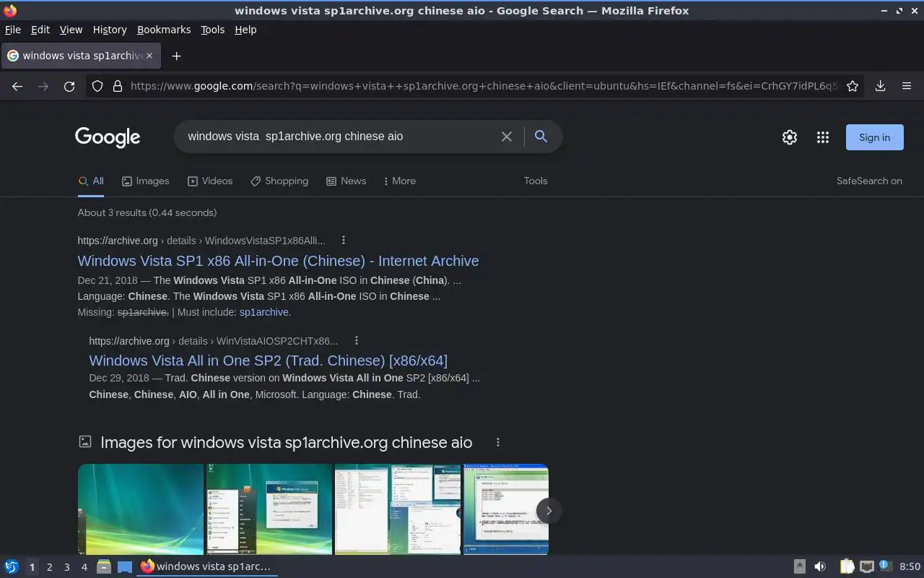This screenshot has width=924, height=578.
Task: Click the removable media tray icon
Action: (799, 567)
